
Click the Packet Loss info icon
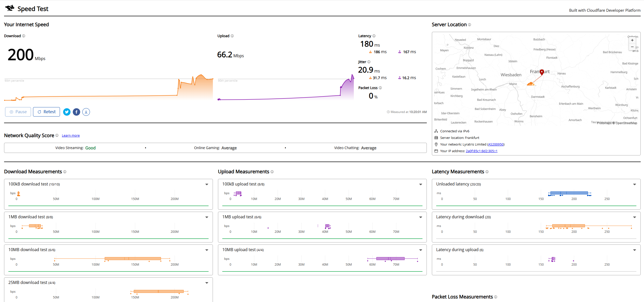(380, 88)
